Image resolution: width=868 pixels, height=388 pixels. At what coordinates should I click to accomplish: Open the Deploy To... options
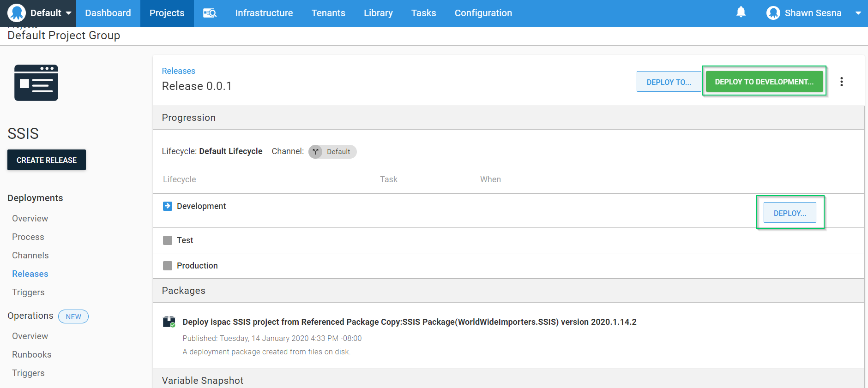pos(668,82)
